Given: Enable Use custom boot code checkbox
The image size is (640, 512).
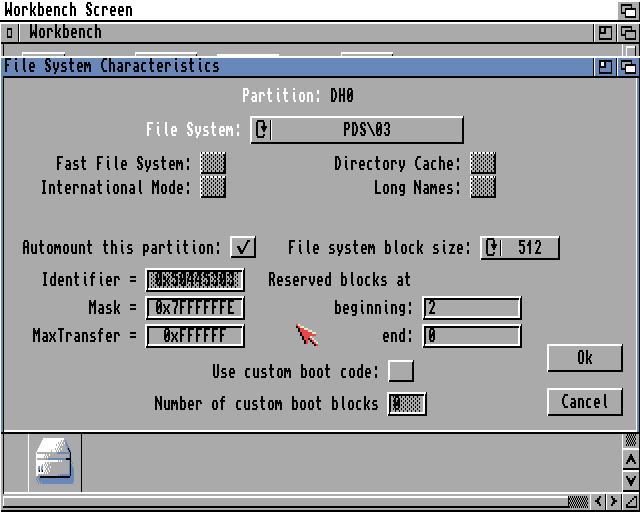Looking at the screenshot, I should [400, 371].
